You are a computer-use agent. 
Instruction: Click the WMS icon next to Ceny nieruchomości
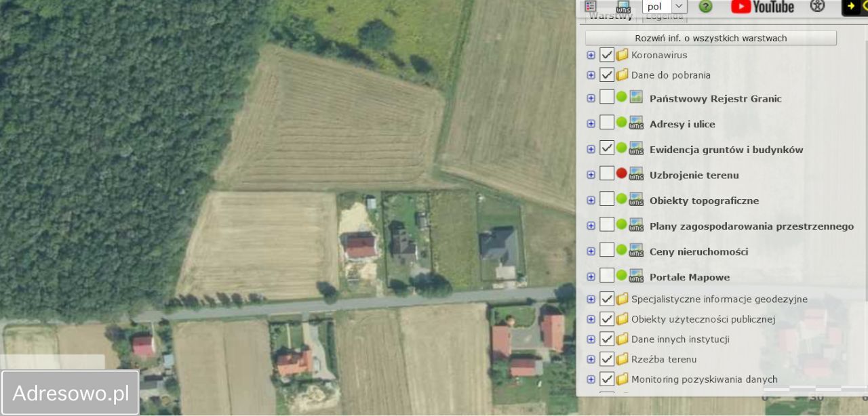click(636, 251)
